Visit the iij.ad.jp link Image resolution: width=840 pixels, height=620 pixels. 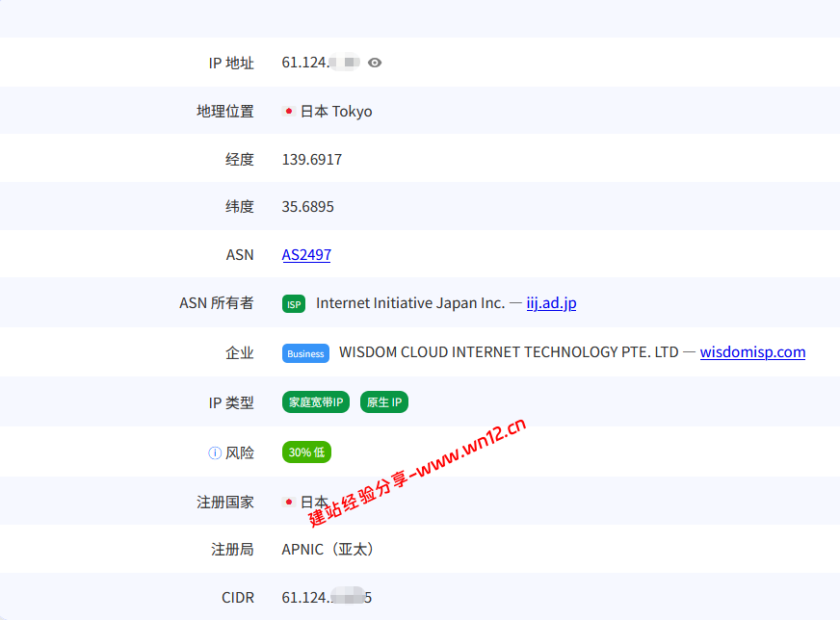[x=551, y=303]
